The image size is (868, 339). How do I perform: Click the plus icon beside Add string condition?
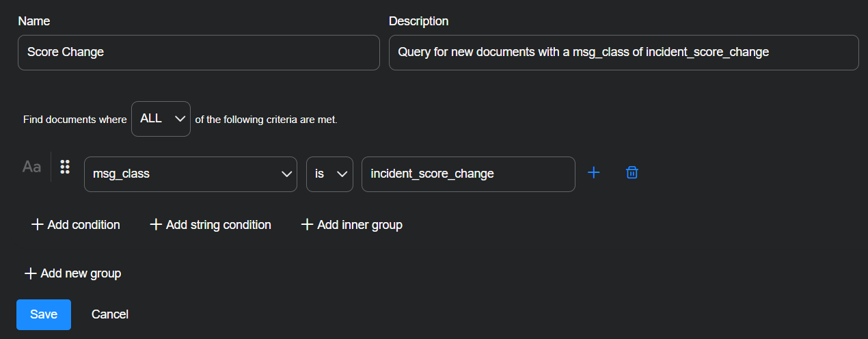click(156, 225)
